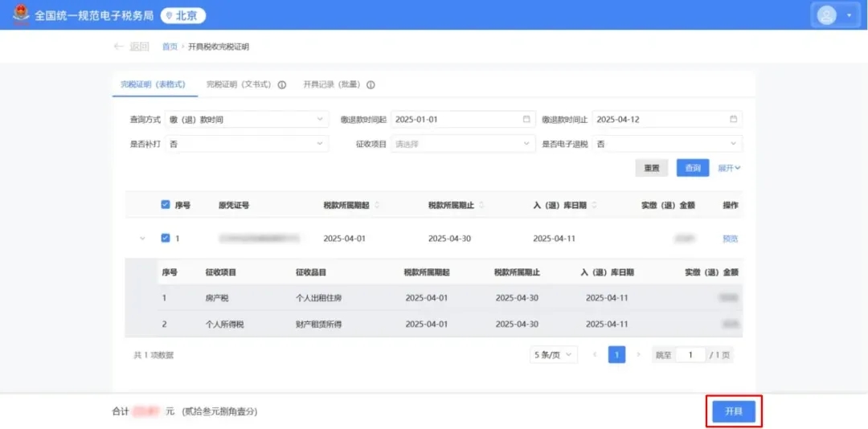868x429 pixels.
Task: Switch to 完税证明（文书式） tab
Action: pyautogui.click(x=240, y=84)
